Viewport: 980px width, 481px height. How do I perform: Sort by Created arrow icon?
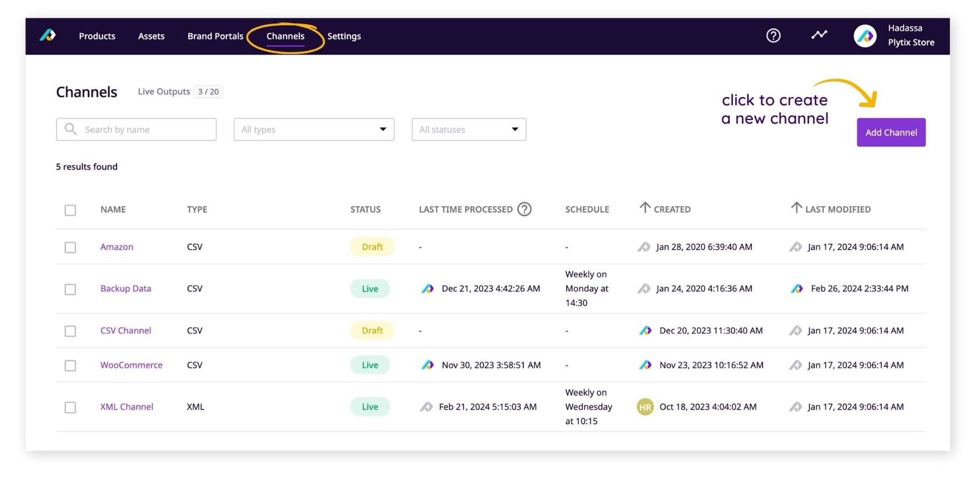[x=644, y=208]
